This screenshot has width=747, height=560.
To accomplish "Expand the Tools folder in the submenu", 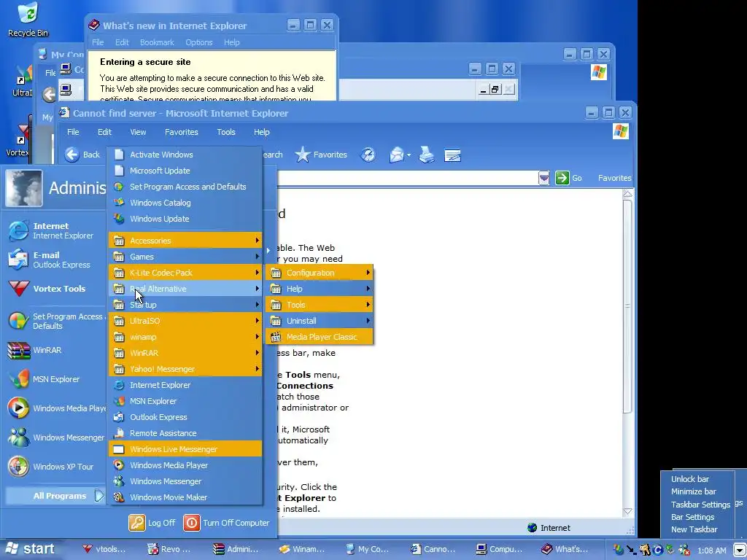I will (x=320, y=305).
